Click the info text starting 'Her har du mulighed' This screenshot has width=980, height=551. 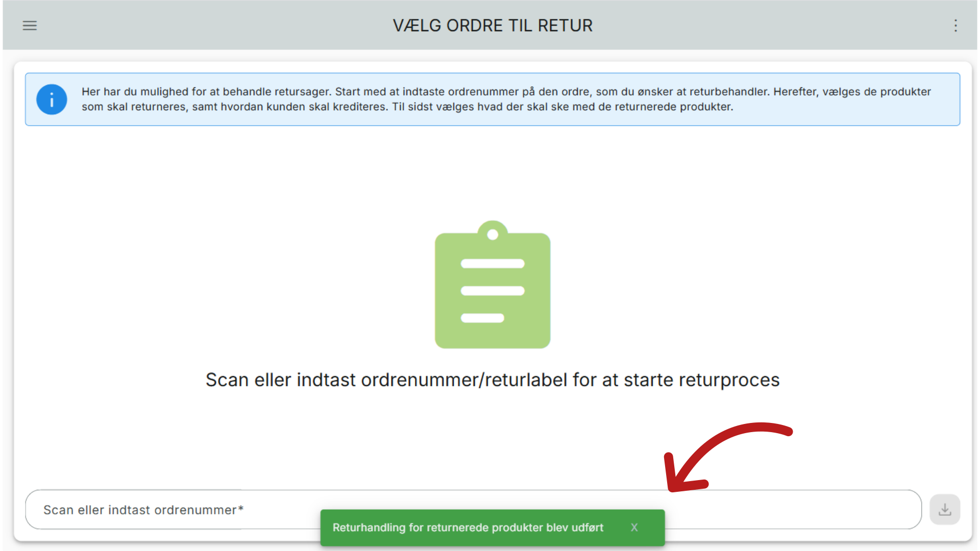tap(506, 99)
